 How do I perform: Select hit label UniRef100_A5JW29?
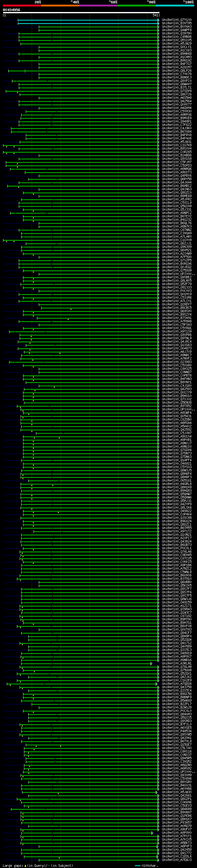click(177, 43)
